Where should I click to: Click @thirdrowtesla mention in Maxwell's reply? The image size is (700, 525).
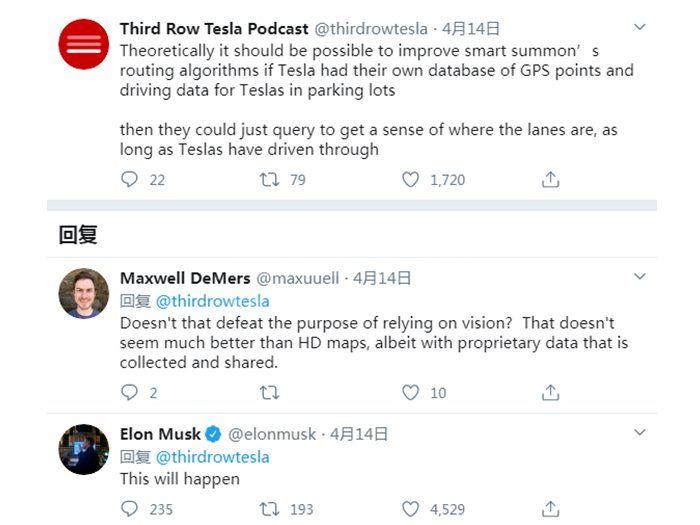click(212, 300)
